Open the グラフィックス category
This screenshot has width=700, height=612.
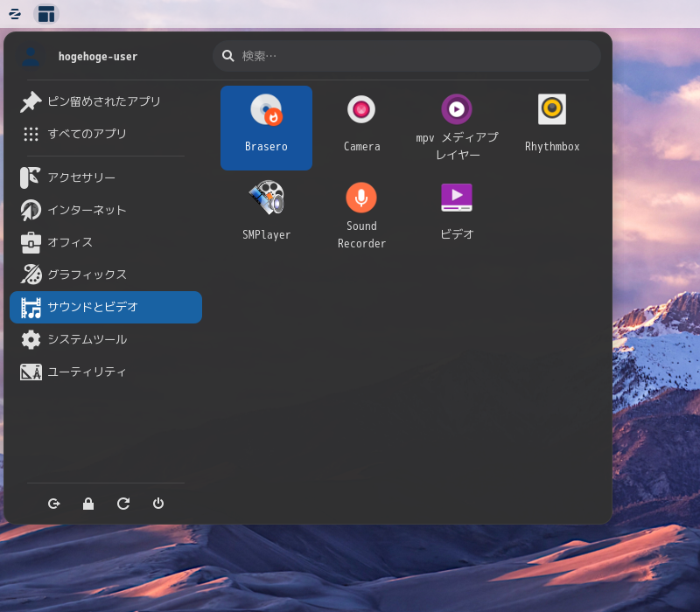pyautogui.click(x=106, y=275)
